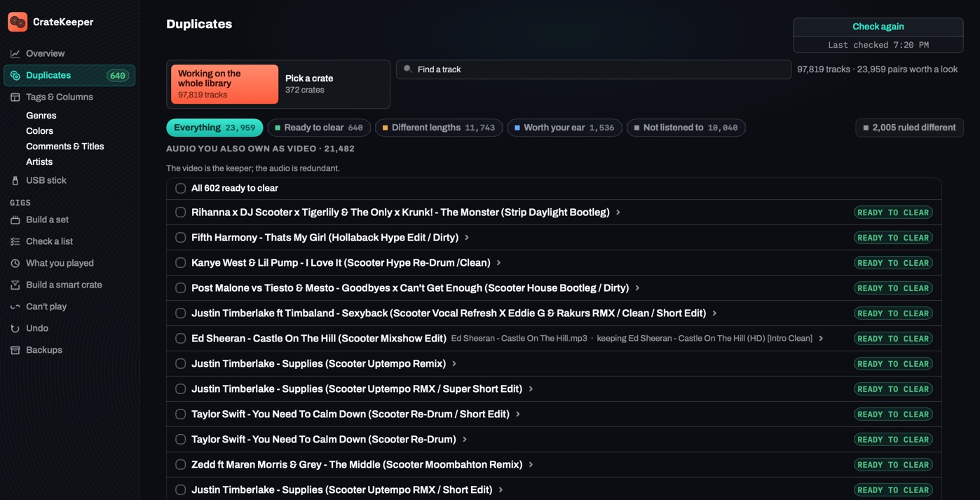Click the USB stick icon
The height and width of the screenshot is (500, 980).
[15, 180]
